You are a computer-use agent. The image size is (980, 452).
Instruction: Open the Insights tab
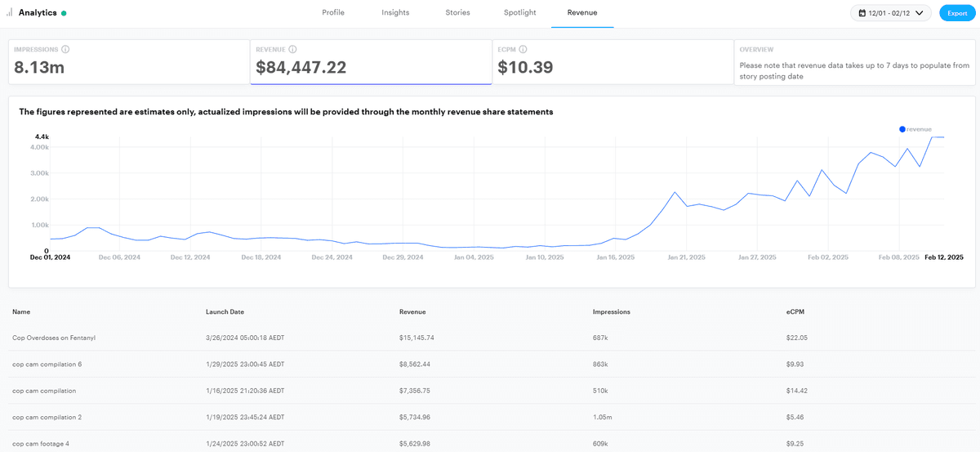(395, 13)
